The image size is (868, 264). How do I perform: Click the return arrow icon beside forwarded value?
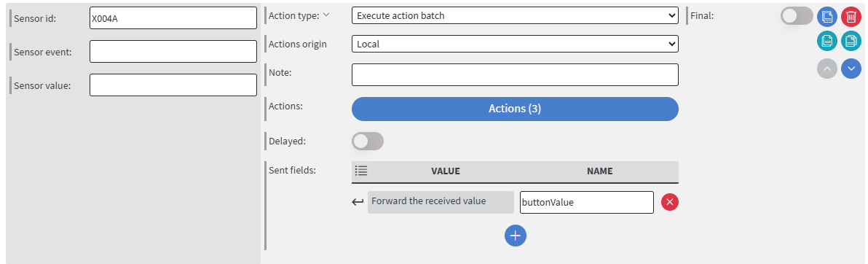[358, 202]
